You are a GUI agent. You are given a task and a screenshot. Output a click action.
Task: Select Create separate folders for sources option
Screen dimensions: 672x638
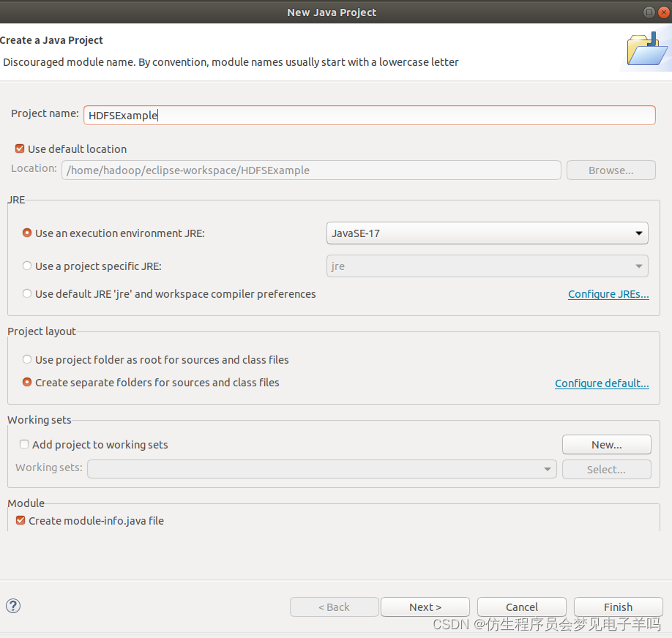[27, 382]
